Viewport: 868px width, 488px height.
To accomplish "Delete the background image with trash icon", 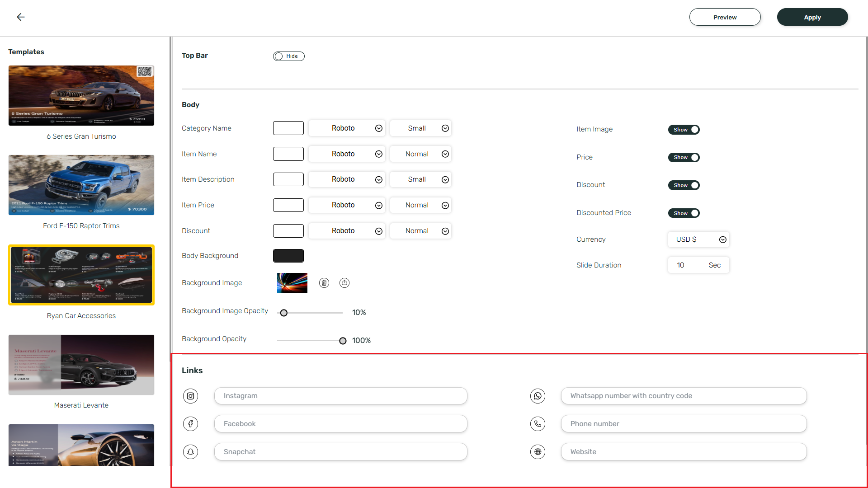I will point(324,283).
